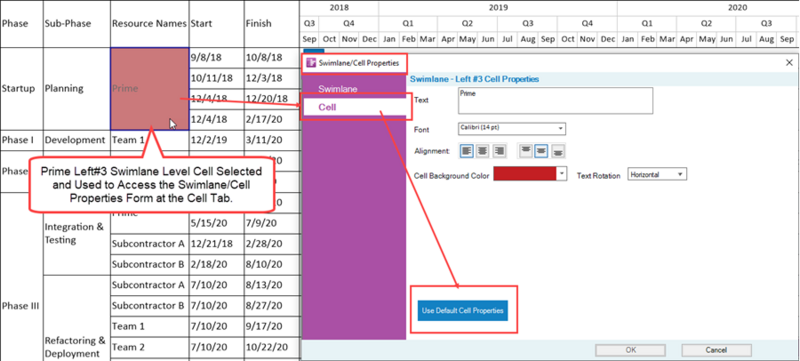Set vertical alignment to middle
Screen dimensions: 800x361
click(x=541, y=151)
